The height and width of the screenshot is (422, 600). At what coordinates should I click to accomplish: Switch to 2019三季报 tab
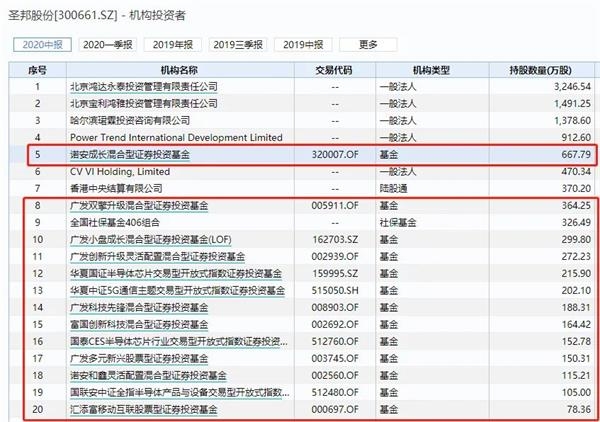pyautogui.click(x=238, y=45)
